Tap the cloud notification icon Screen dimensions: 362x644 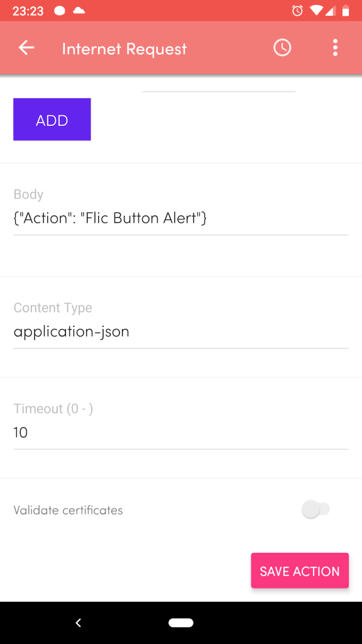[79, 11]
